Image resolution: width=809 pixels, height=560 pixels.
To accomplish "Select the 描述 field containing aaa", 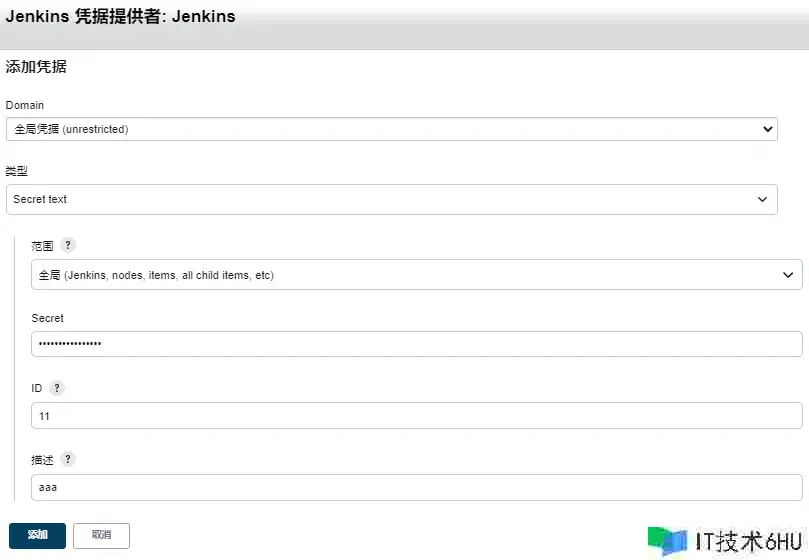I will (x=416, y=487).
